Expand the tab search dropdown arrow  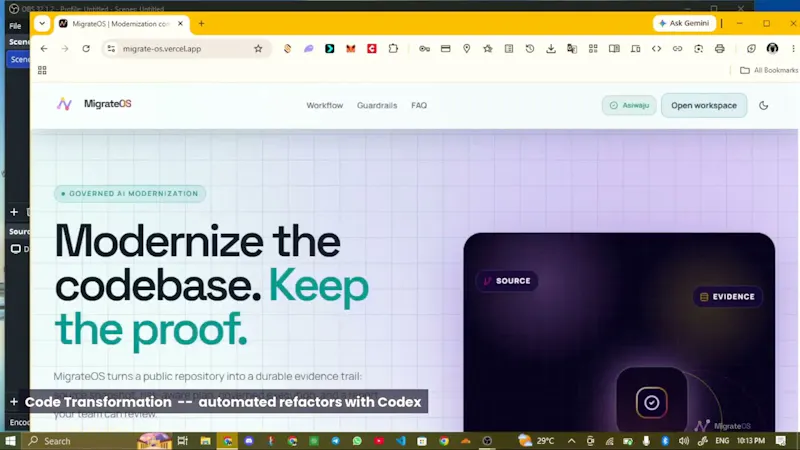[x=42, y=23]
